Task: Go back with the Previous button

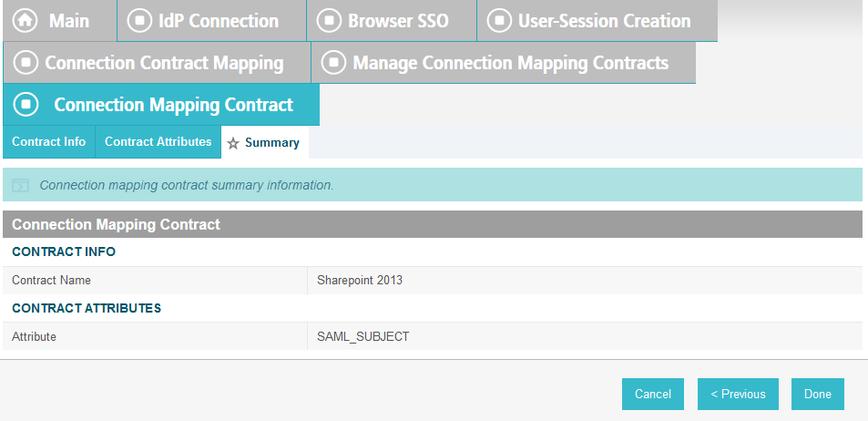Action: click(738, 394)
